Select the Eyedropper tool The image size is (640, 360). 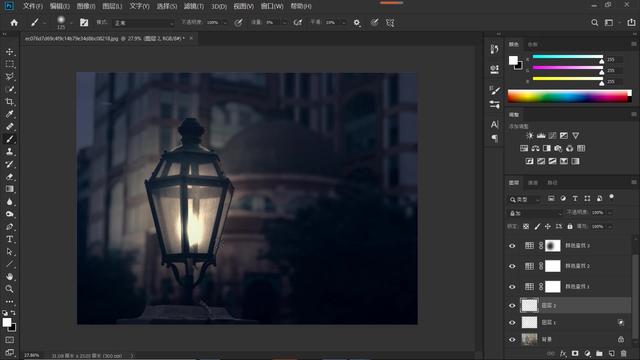[x=9, y=114]
